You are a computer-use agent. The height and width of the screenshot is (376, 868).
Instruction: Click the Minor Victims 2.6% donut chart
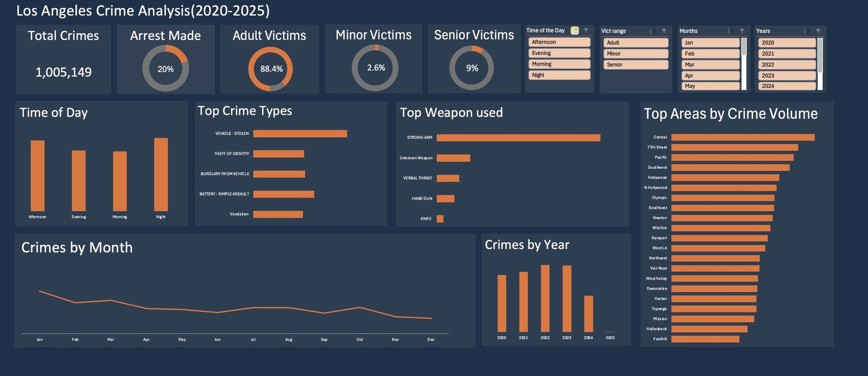tap(375, 68)
